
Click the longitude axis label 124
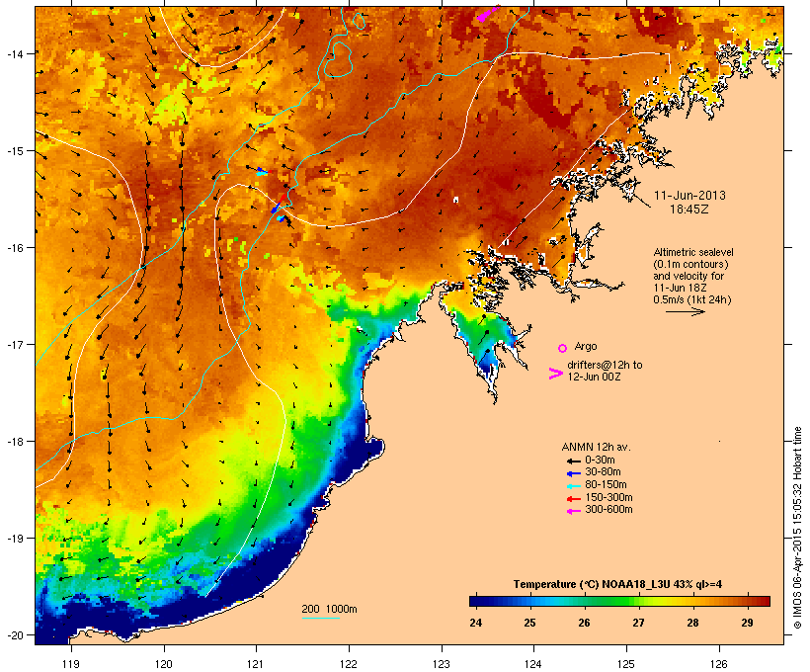click(533, 664)
